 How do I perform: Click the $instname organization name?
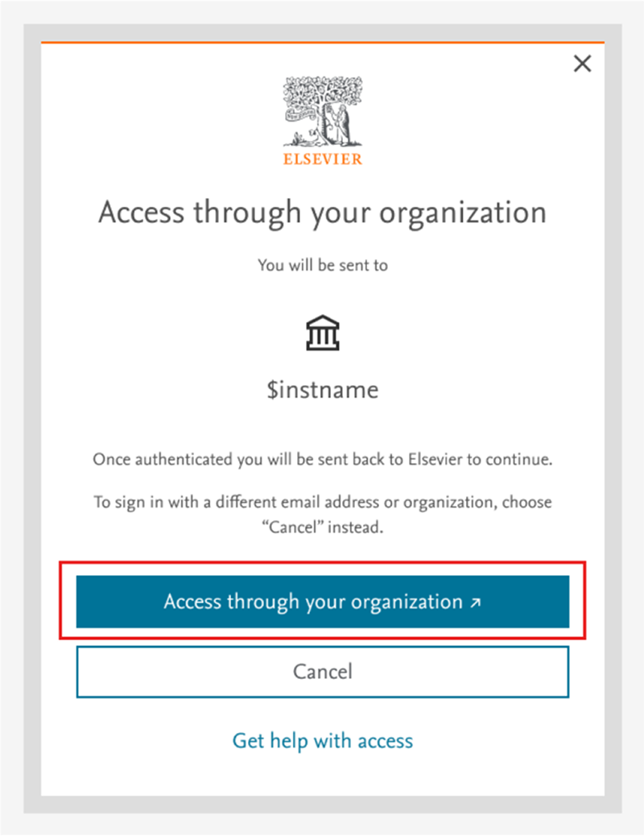pos(322,391)
